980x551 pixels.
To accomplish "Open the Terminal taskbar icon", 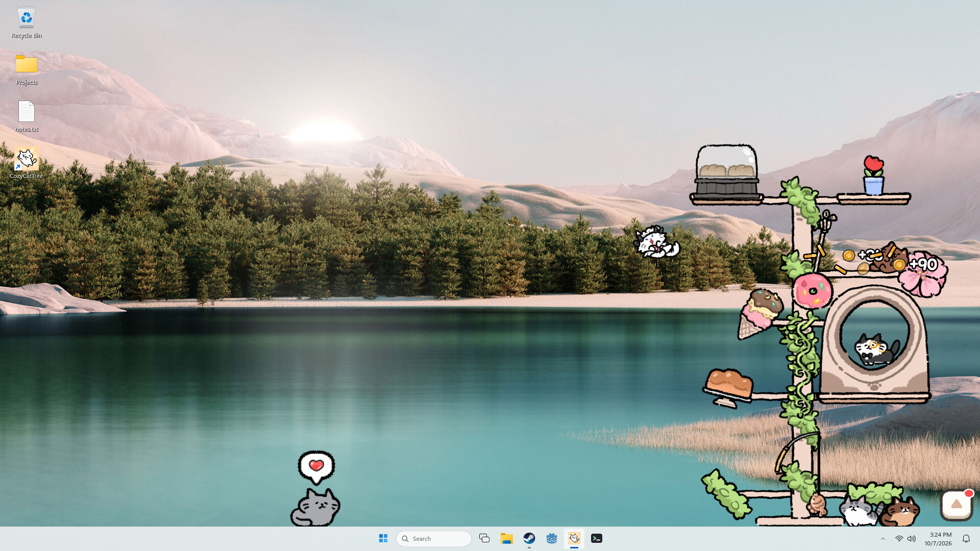I will click(597, 538).
